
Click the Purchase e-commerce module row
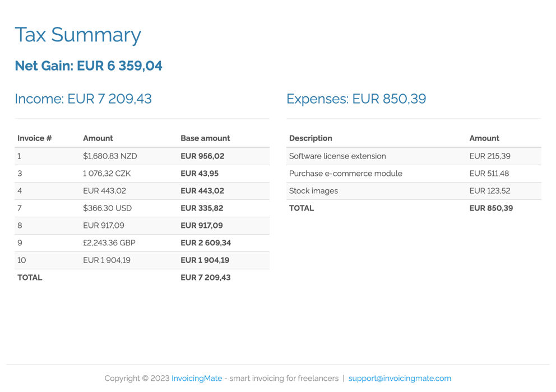[346, 173]
